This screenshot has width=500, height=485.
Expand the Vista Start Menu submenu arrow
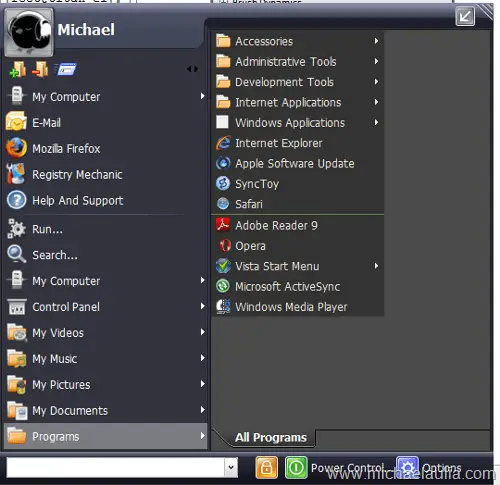376,266
